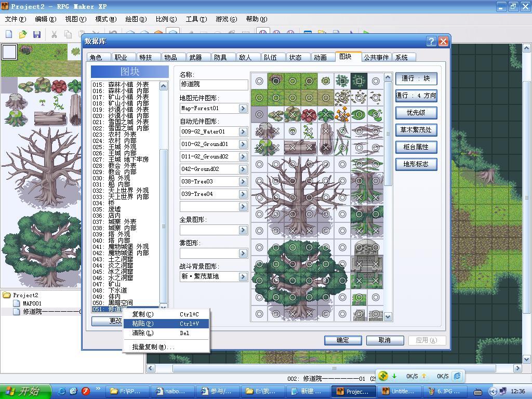Click the tileset list scroll-up arrow

164,86
